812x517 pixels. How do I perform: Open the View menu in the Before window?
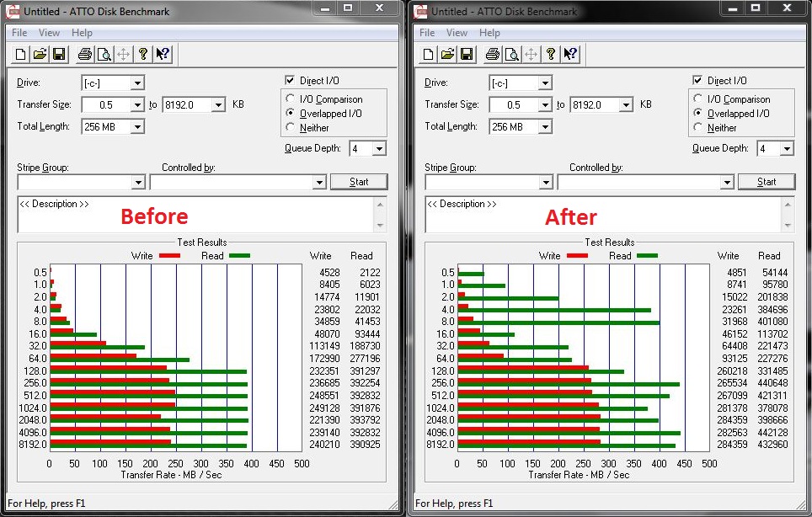pos(49,33)
